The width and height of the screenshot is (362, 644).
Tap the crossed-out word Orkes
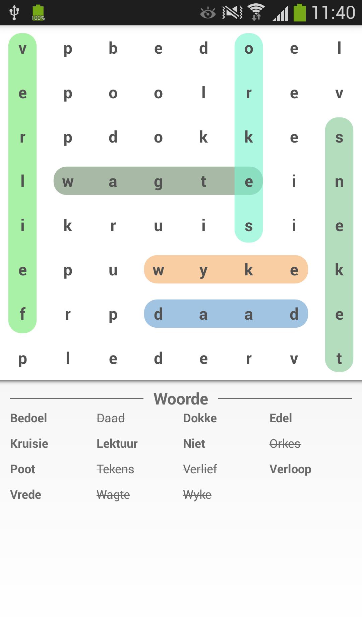click(284, 443)
